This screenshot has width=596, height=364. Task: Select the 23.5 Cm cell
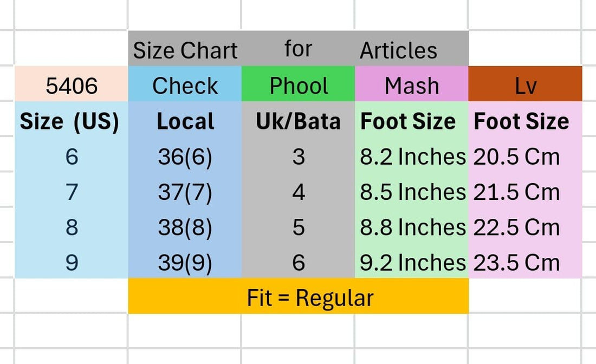516,263
